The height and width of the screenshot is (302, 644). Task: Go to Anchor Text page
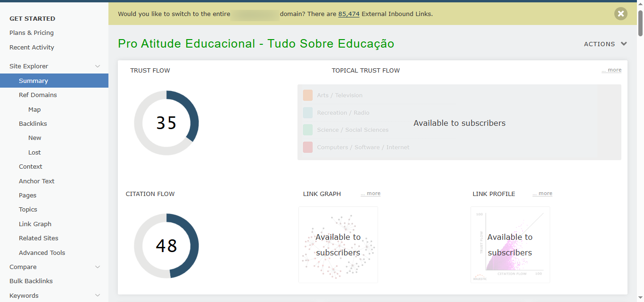pyautogui.click(x=37, y=181)
